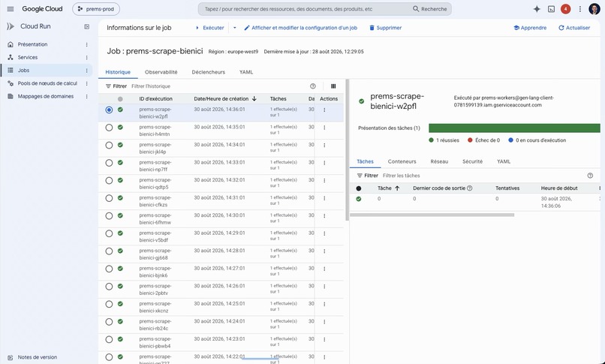
Task: Open the main navigation hamburger menu
Action: pyautogui.click(x=11, y=9)
